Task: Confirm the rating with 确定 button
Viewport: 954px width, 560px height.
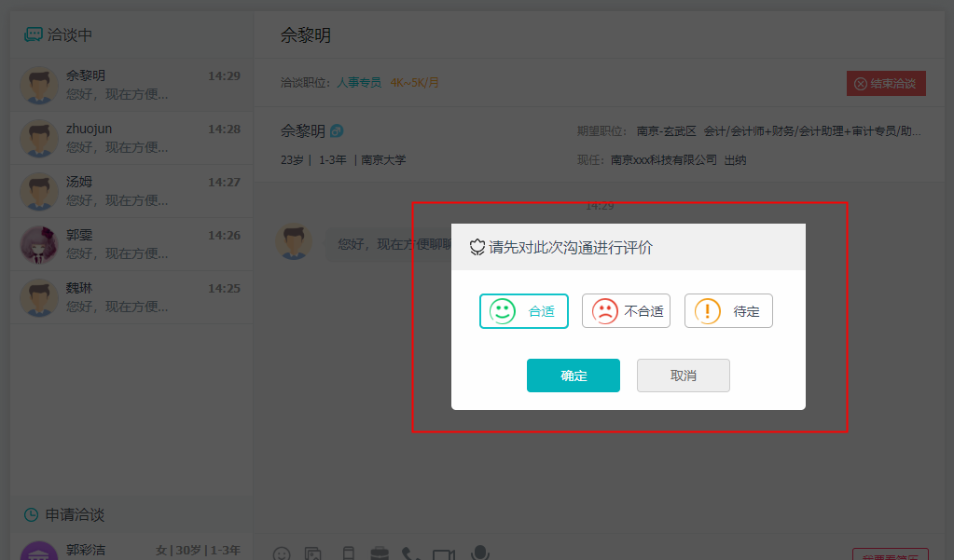Action: click(573, 376)
